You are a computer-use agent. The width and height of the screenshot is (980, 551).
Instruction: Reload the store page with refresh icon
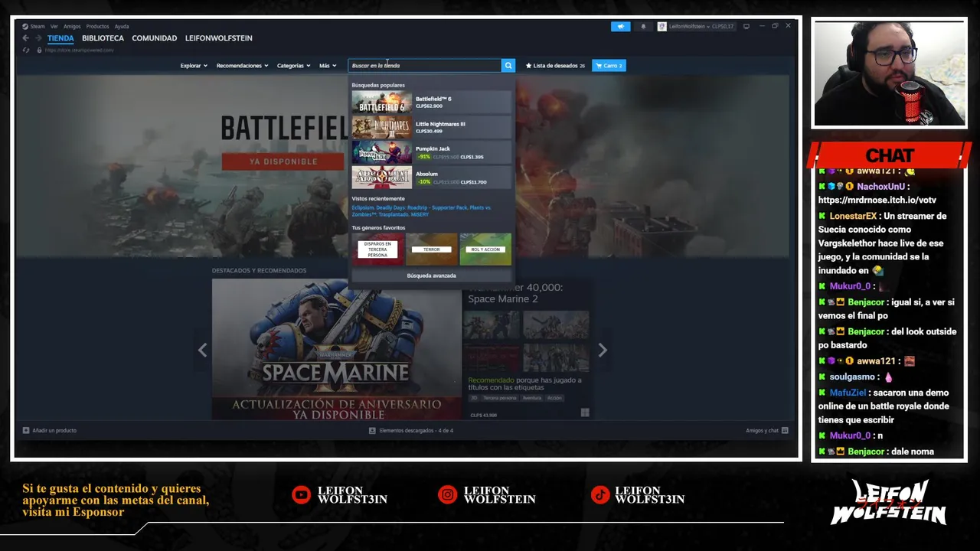pyautogui.click(x=26, y=50)
